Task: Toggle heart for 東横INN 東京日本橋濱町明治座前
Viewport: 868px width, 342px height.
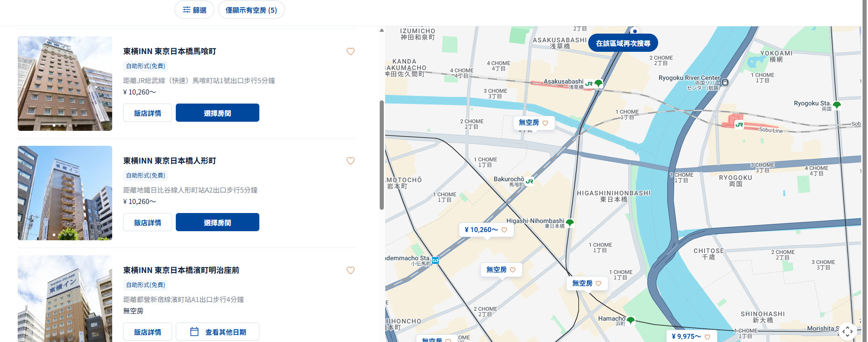Action: click(350, 271)
